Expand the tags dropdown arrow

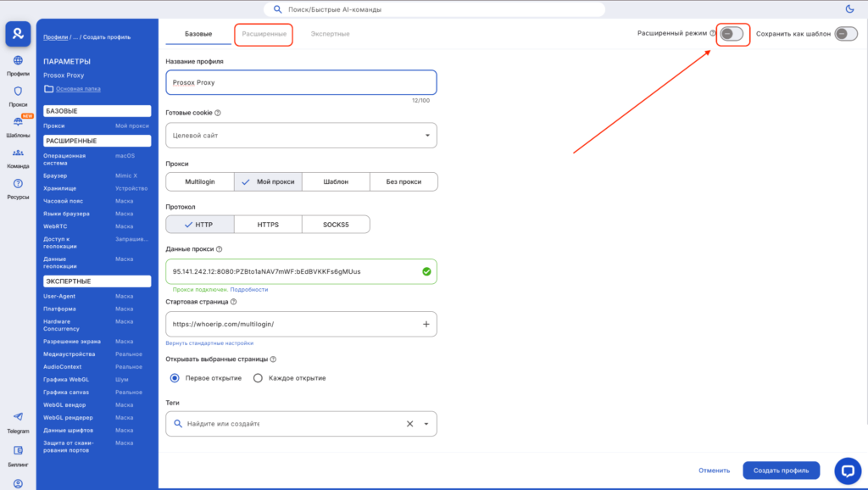click(x=426, y=424)
